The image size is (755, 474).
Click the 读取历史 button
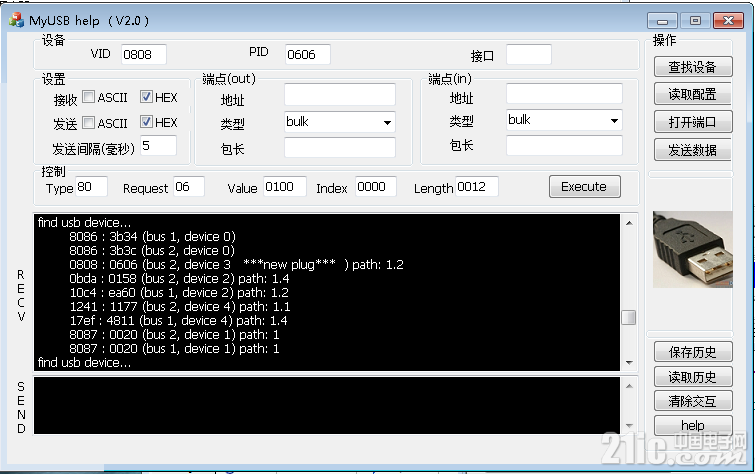coord(693,376)
